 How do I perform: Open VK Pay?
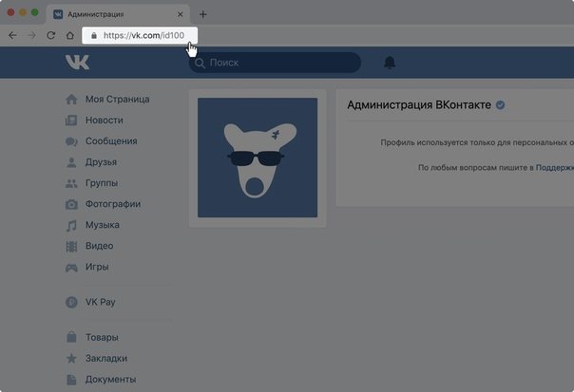click(101, 302)
